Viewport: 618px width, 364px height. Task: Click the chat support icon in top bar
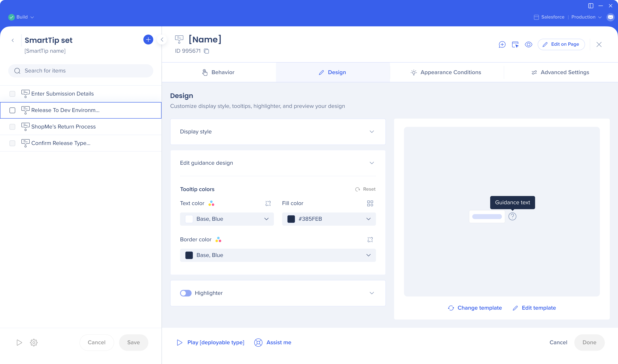click(x=610, y=17)
